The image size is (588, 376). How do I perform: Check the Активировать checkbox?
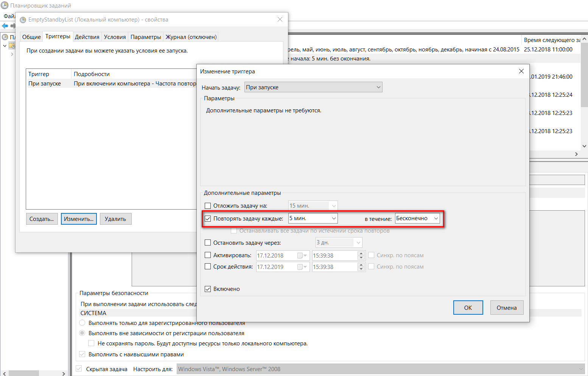[208, 255]
